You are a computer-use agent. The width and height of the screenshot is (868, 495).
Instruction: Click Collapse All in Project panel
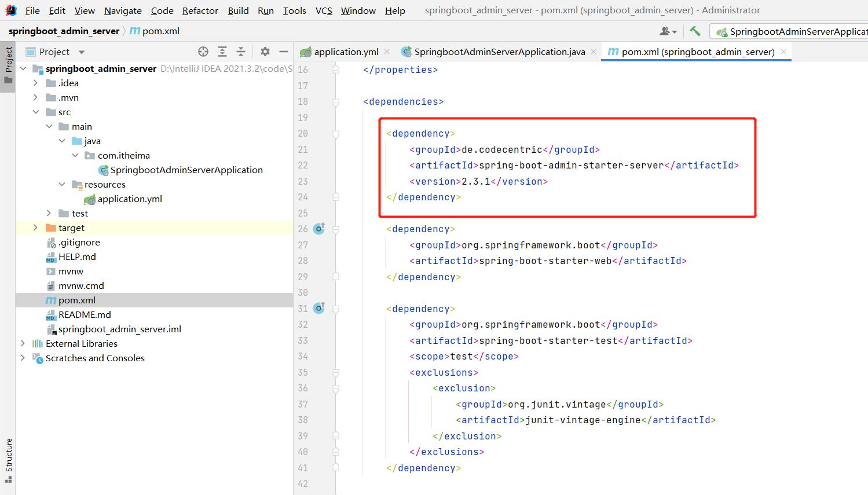click(241, 52)
